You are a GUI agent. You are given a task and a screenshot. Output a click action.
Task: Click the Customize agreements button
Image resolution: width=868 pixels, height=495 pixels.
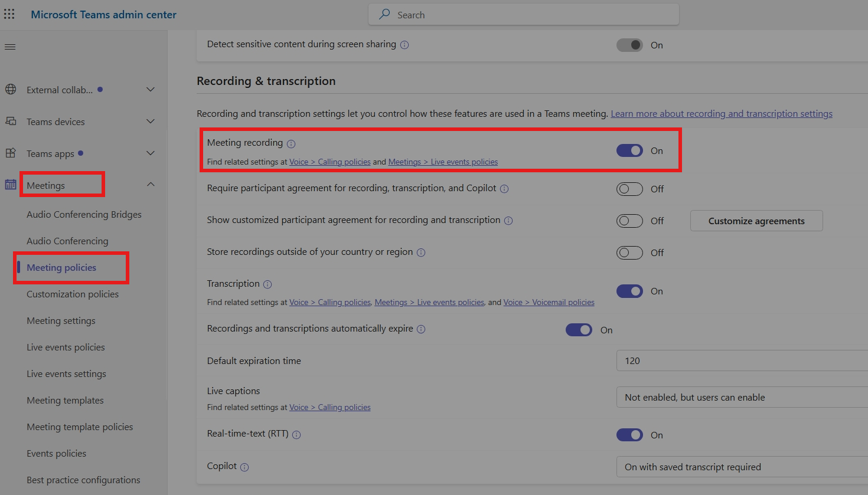756,221
